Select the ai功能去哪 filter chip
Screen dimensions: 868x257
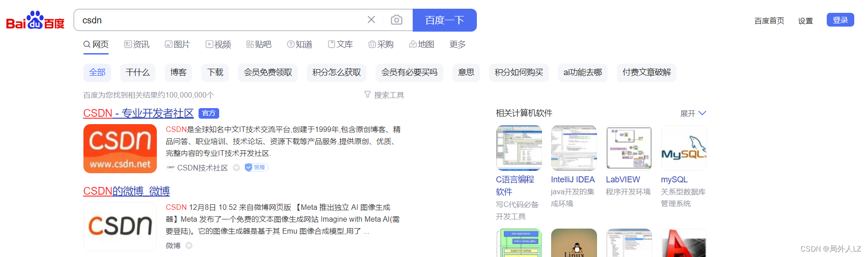click(583, 72)
